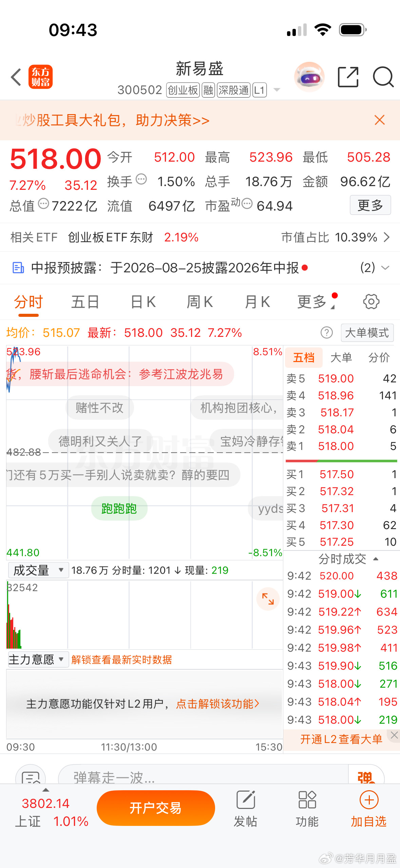This screenshot has height=868, width=400.
Task: Switch to the 分时 chart tab
Action: pos(28,302)
